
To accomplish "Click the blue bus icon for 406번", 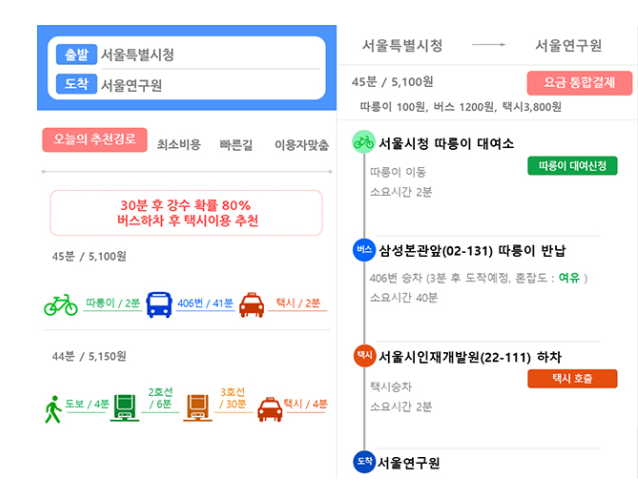I will coord(159,304).
